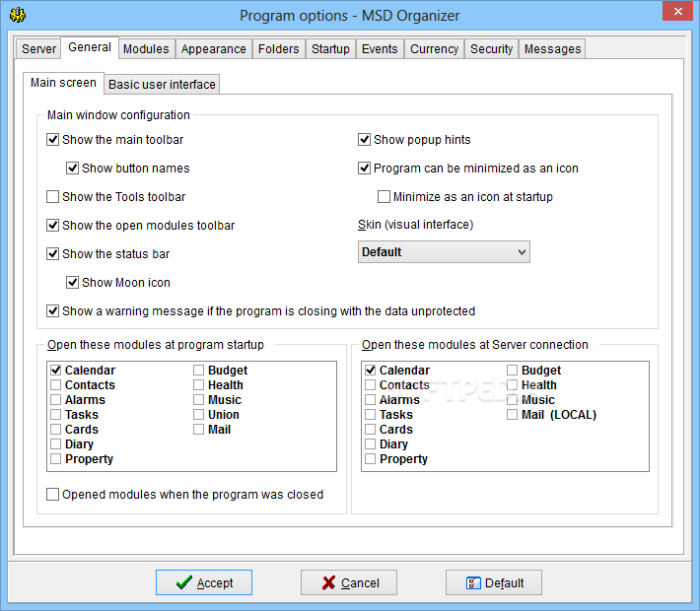
Task: Switch to the Server tab
Action: [x=38, y=48]
